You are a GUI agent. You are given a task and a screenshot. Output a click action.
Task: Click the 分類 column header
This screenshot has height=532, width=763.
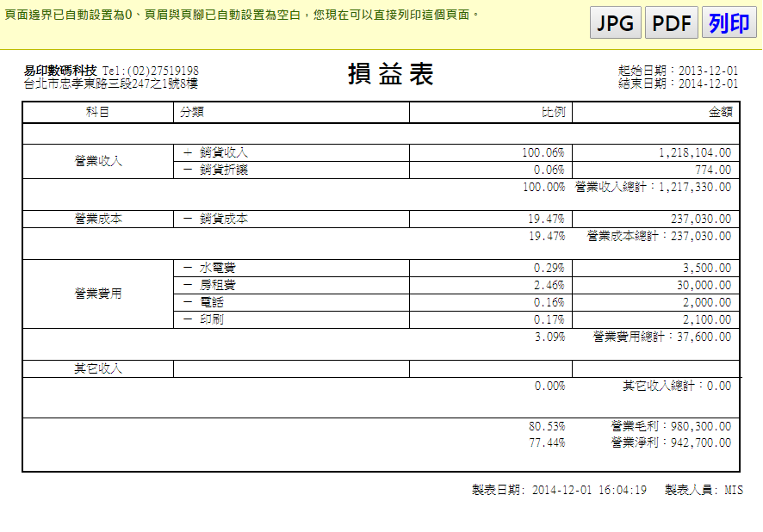191,113
